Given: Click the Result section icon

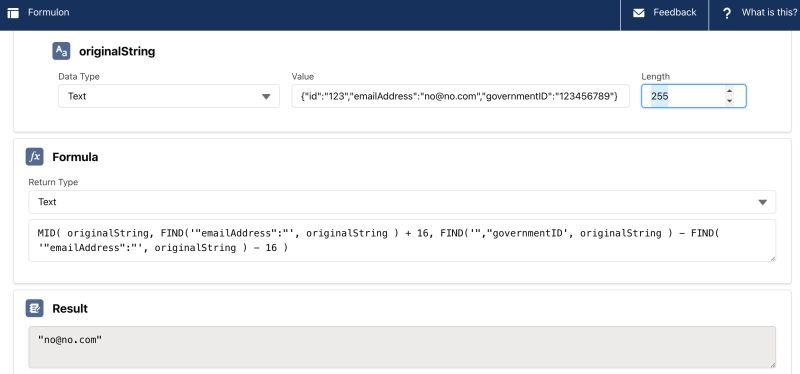Looking at the screenshot, I should pyautogui.click(x=35, y=308).
